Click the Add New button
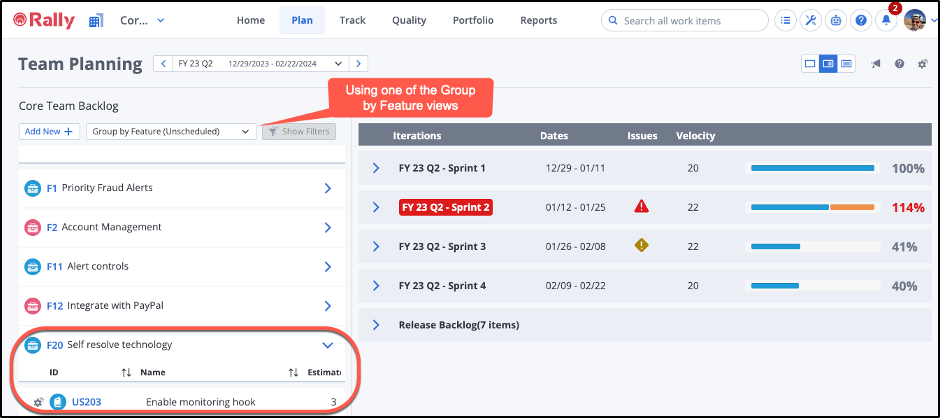Image resolution: width=940 pixels, height=418 pixels. [x=49, y=131]
